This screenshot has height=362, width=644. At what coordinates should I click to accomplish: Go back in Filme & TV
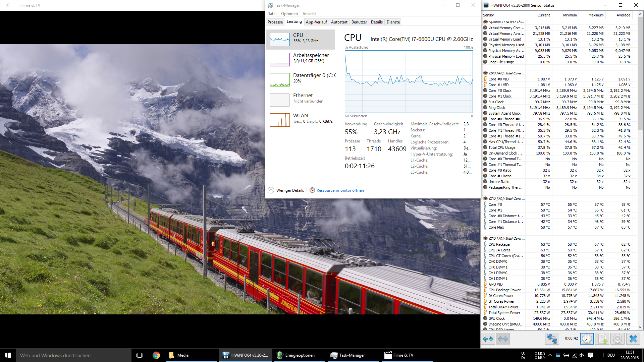click(x=8, y=5)
